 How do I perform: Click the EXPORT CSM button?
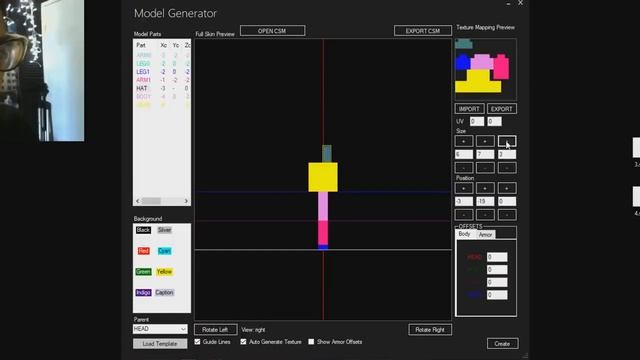[x=422, y=31]
